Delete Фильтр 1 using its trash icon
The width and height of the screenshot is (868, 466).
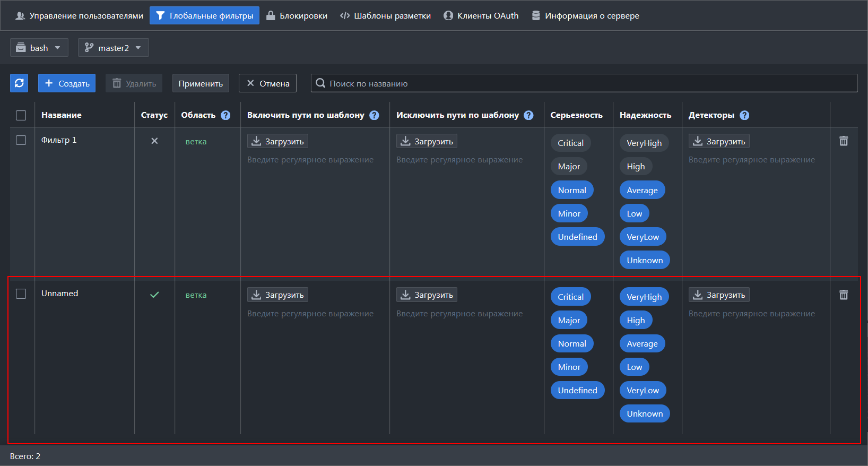pos(844,141)
